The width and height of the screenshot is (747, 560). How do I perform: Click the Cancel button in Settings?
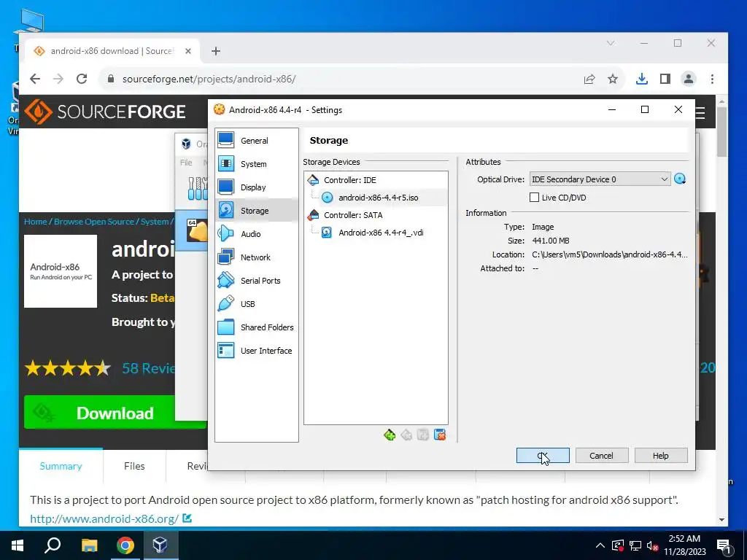pyautogui.click(x=602, y=456)
